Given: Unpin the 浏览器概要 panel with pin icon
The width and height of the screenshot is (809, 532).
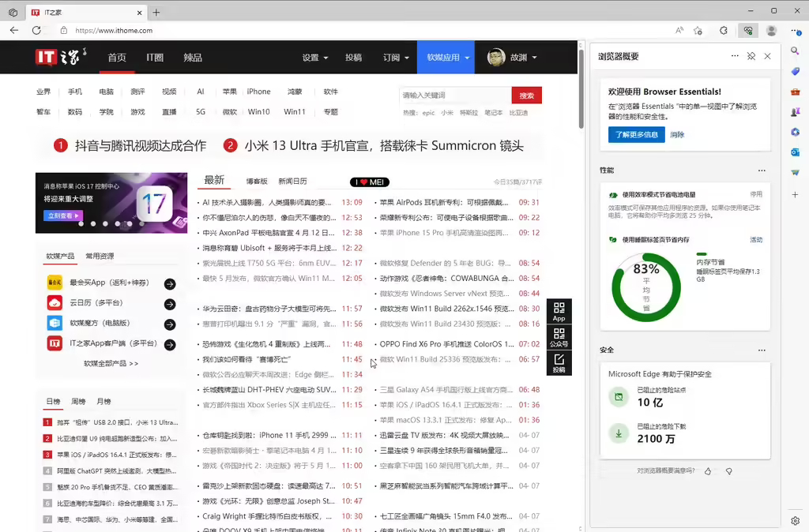Looking at the screenshot, I should (x=751, y=57).
